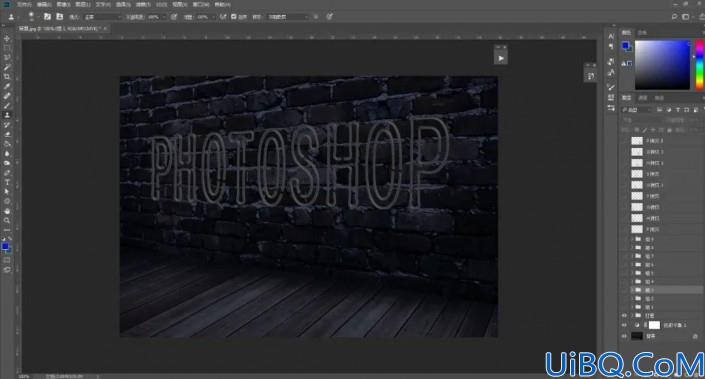Select the Blur tool
Screen dimensions: 705x379
point(7,153)
